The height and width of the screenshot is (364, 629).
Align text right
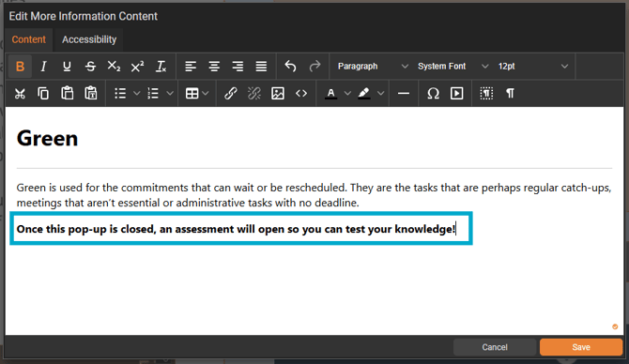point(238,67)
